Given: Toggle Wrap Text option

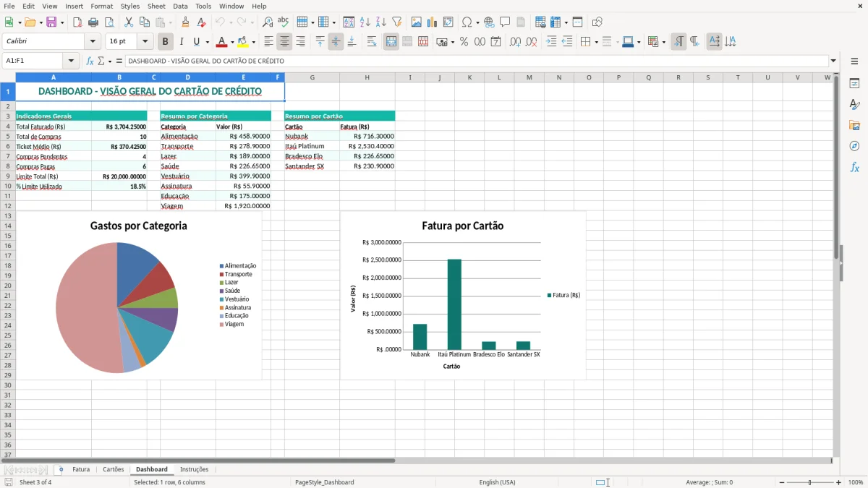Looking at the screenshot, I should [x=372, y=42].
